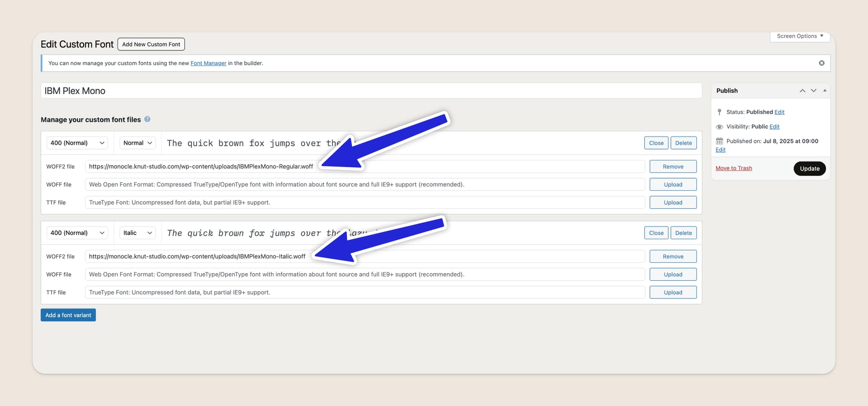This screenshot has width=868, height=406.
Task: Click the visibility eye icon in Publish
Action: (719, 127)
